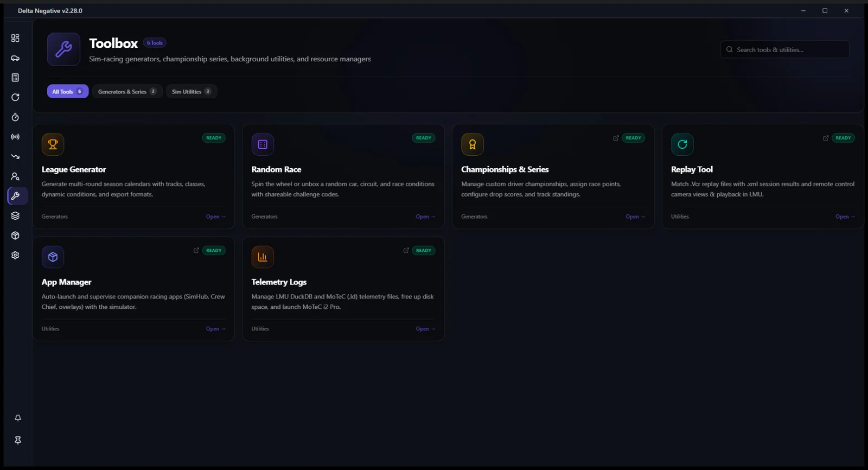Open the dashboard grid icon in sidebar
The image size is (868, 470).
tap(15, 38)
